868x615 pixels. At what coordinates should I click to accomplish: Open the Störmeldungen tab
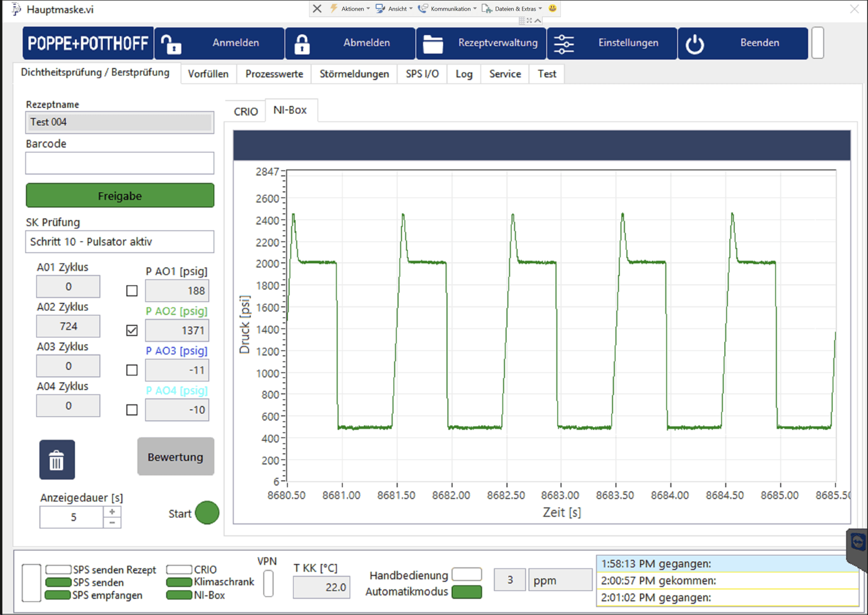pos(354,73)
